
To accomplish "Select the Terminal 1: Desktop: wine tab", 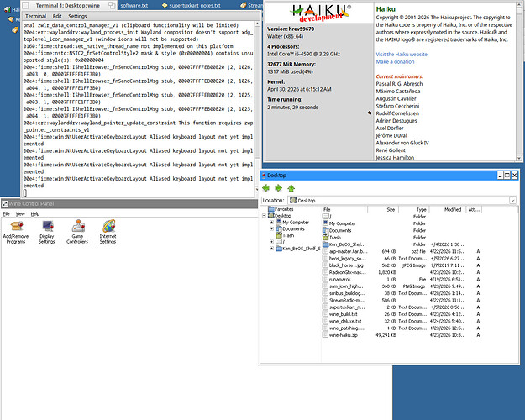I will point(68,5).
